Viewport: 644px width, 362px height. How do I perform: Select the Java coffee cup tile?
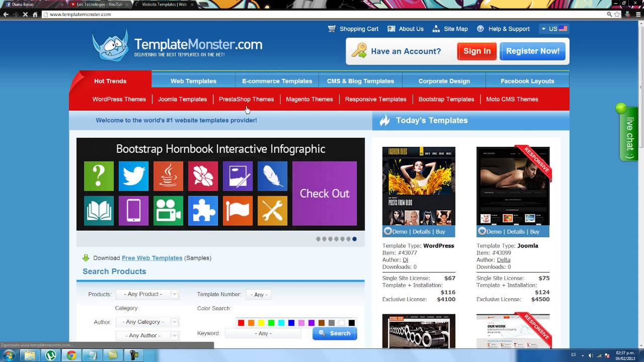pos(168,176)
